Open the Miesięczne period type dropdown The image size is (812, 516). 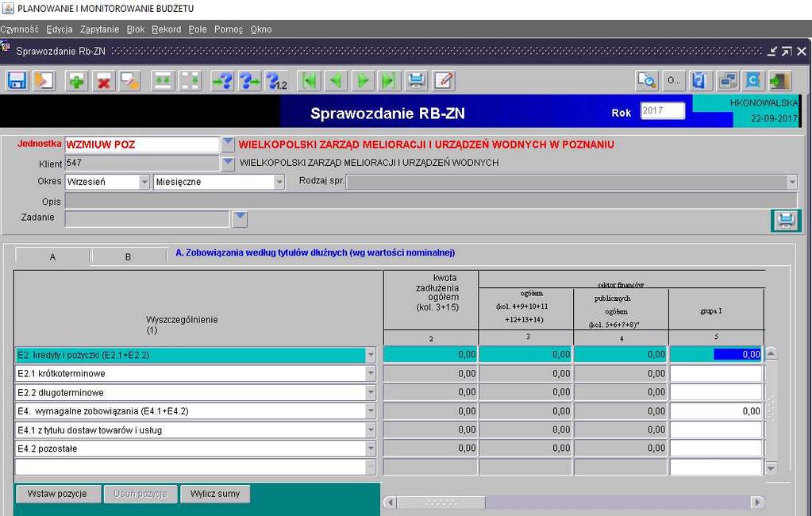point(279,182)
